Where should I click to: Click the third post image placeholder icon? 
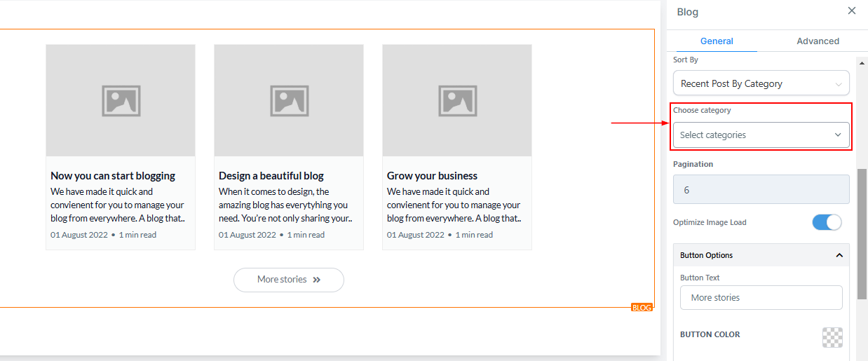[x=457, y=100]
